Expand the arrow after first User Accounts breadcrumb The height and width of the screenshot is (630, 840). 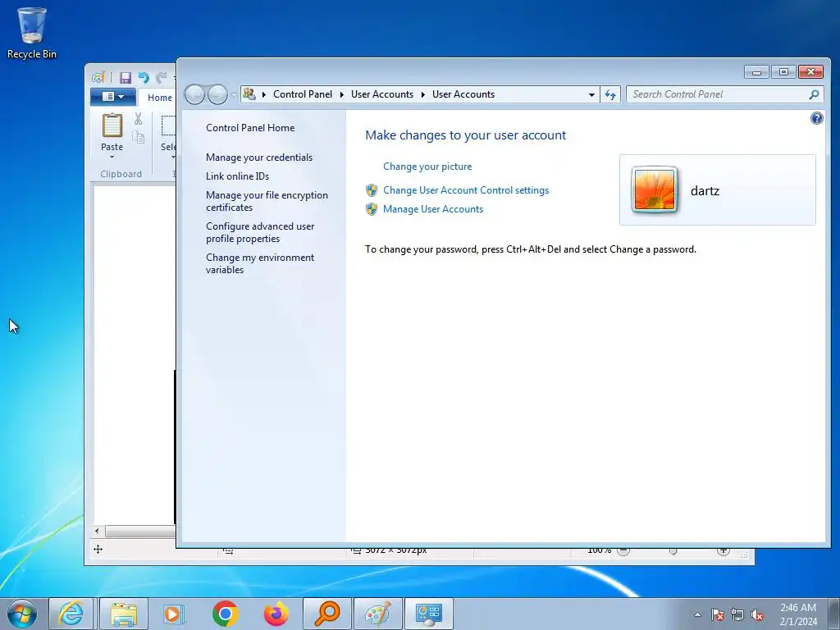coord(422,95)
